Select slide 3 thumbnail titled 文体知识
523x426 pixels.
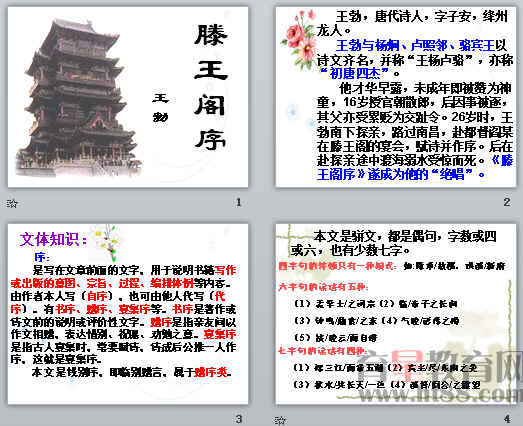pyautogui.click(x=128, y=314)
